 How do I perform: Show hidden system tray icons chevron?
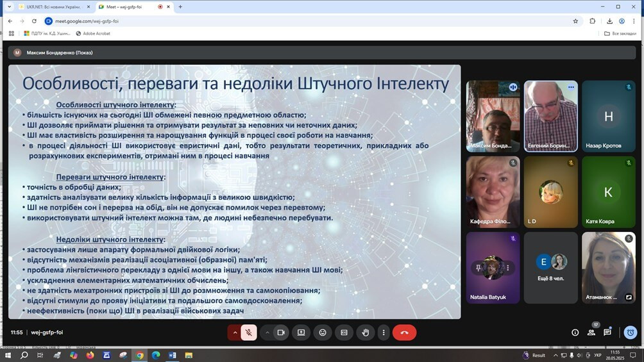coord(555,355)
